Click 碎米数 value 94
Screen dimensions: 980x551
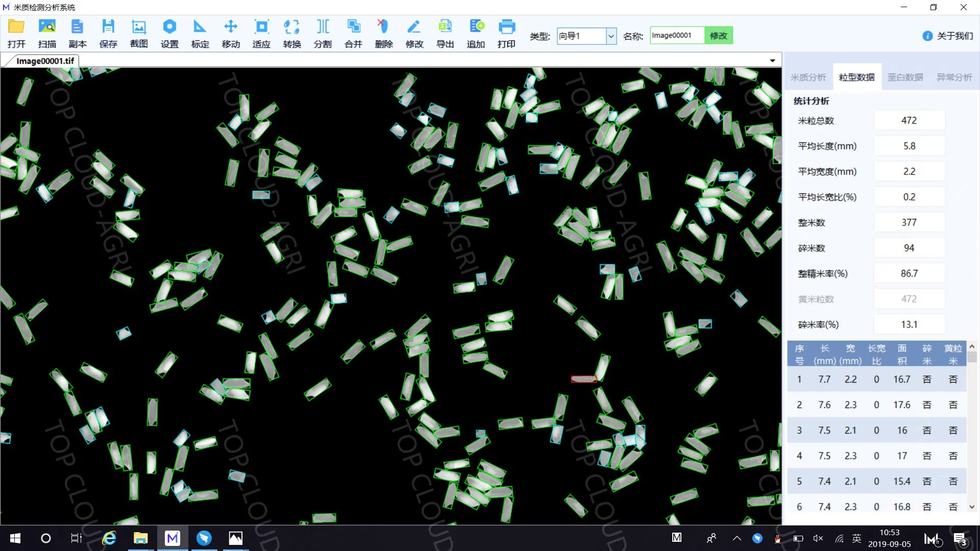click(909, 248)
